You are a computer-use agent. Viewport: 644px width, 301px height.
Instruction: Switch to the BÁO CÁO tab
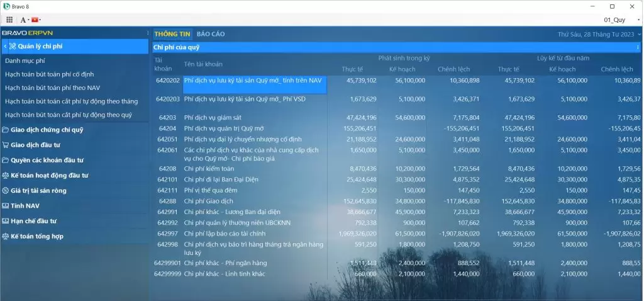210,34
